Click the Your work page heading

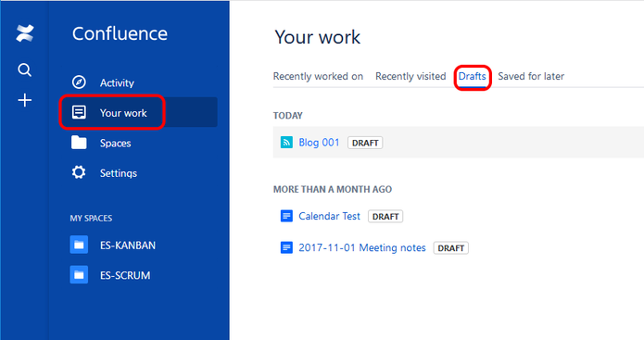318,37
